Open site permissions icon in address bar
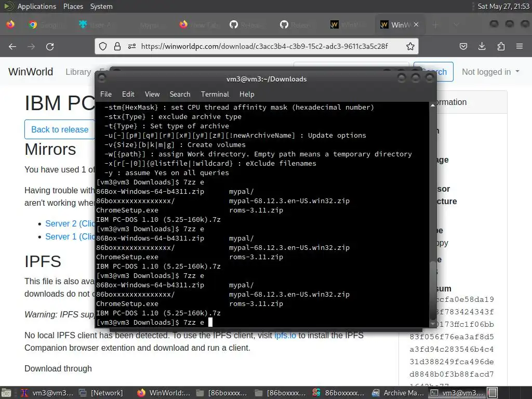The image size is (532, 399). coord(132,46)
